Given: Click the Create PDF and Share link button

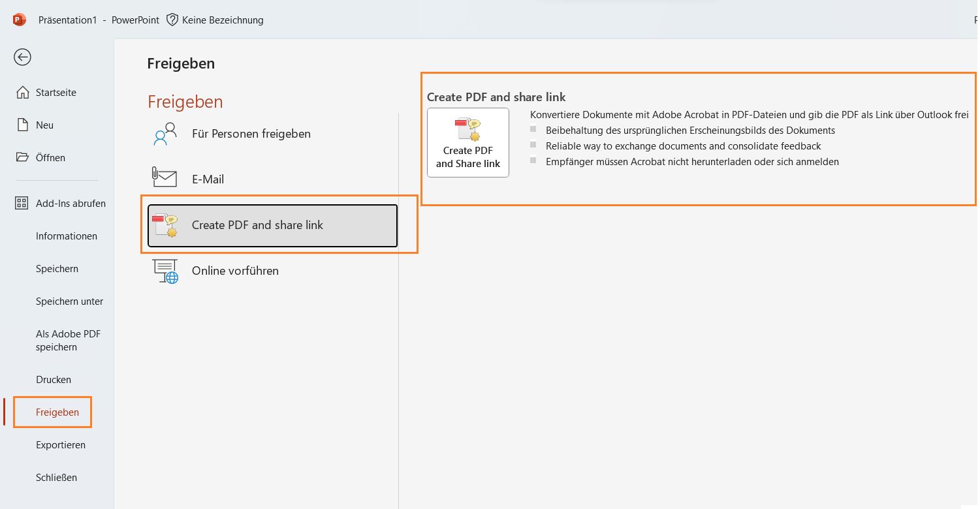Looking at the screenshot, I should pyautogui.click(x=467, y=142).
